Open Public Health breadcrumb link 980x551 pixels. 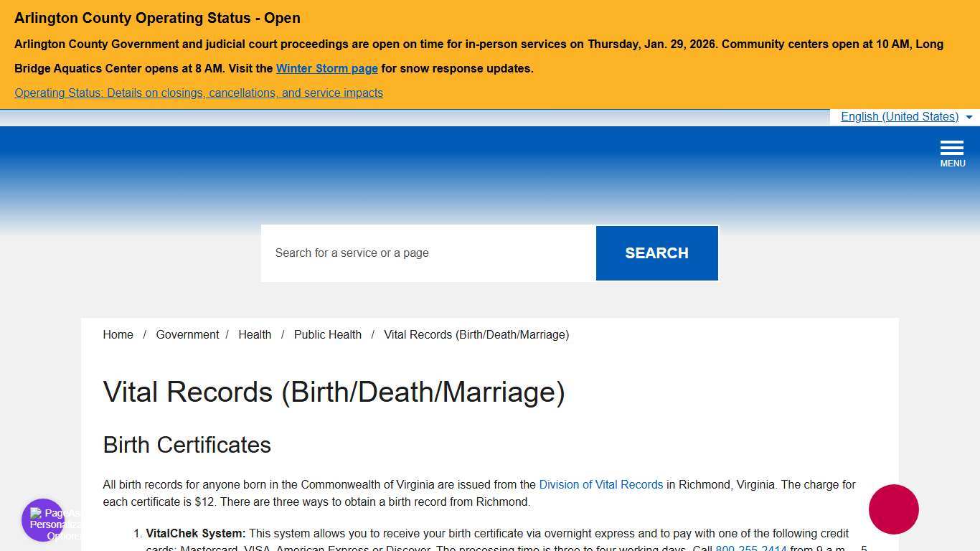[x=327, y=334]
